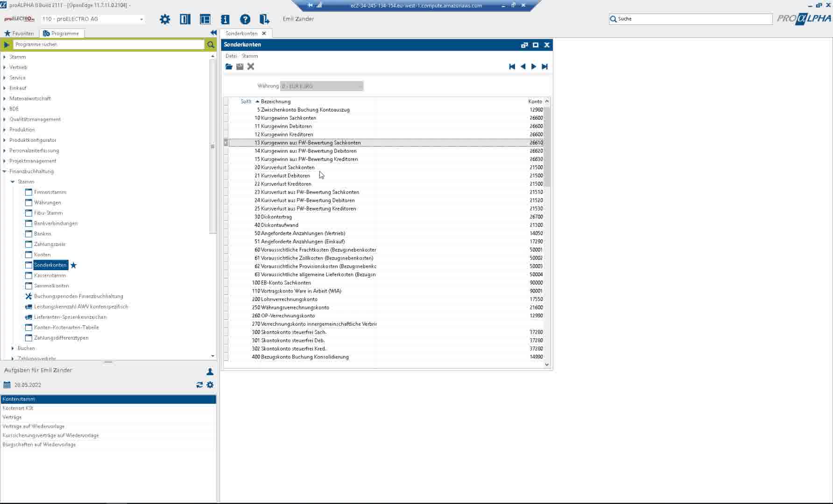Click the favorite star next to Sonderkonten
The width and height of the screenshot is (833, 504).
(x=74, y=265)
